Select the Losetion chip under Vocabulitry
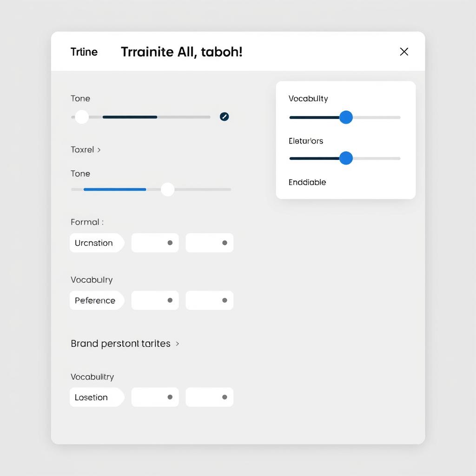 [x=97, y=397]
